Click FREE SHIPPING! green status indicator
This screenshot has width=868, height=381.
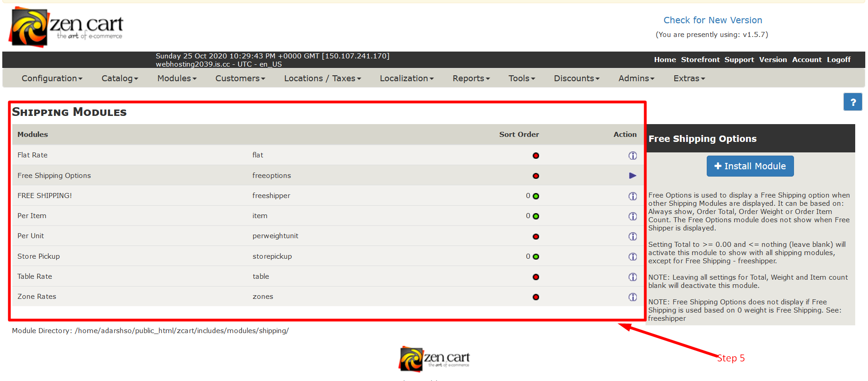[x=536, y=196]
